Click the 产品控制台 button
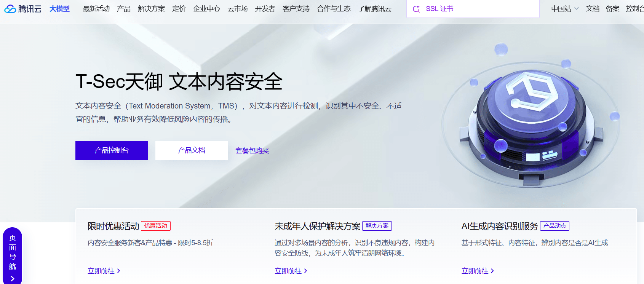Viewport: 644px width, 284px height. click(x=112, y=150)
